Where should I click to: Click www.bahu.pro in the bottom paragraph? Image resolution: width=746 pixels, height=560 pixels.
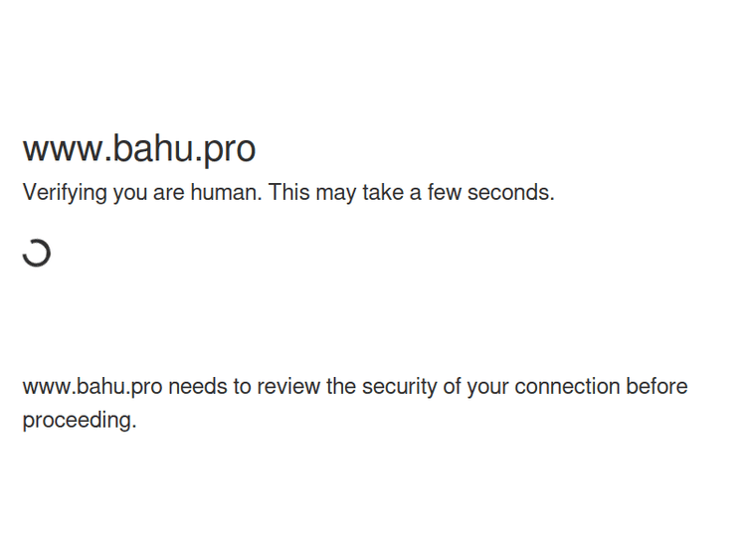[x=92, y=386]
